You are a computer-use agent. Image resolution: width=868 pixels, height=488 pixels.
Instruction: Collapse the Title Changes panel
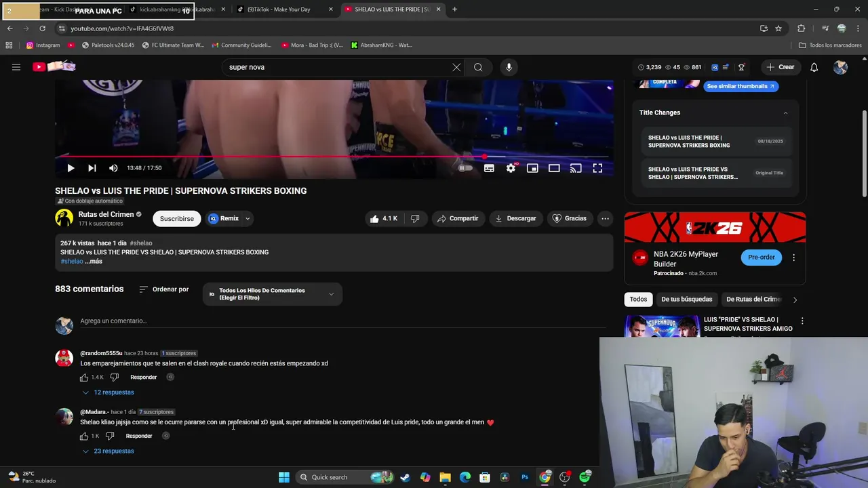[x=785, y=113]
